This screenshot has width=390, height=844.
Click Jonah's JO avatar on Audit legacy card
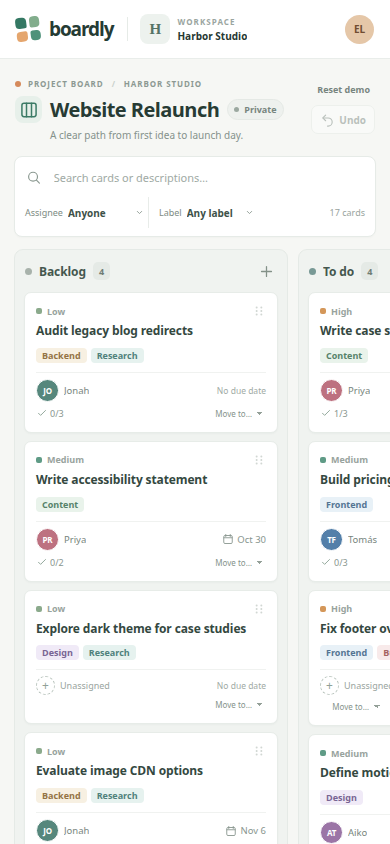[47, 391]
